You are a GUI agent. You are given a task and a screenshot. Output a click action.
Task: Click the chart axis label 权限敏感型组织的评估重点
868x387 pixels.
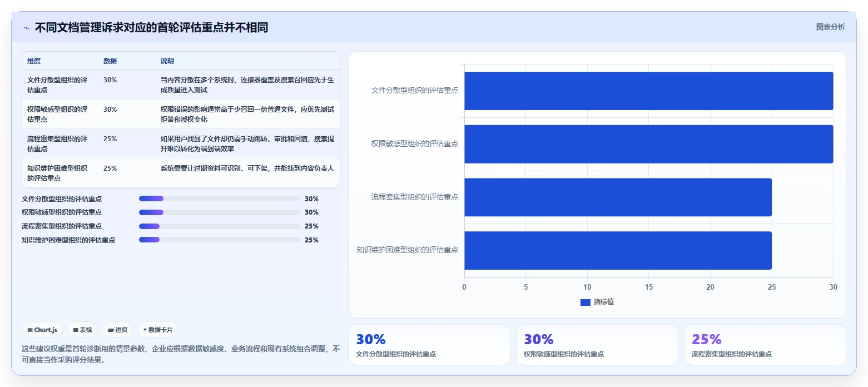pyautogui.click(x=415, y=143)
